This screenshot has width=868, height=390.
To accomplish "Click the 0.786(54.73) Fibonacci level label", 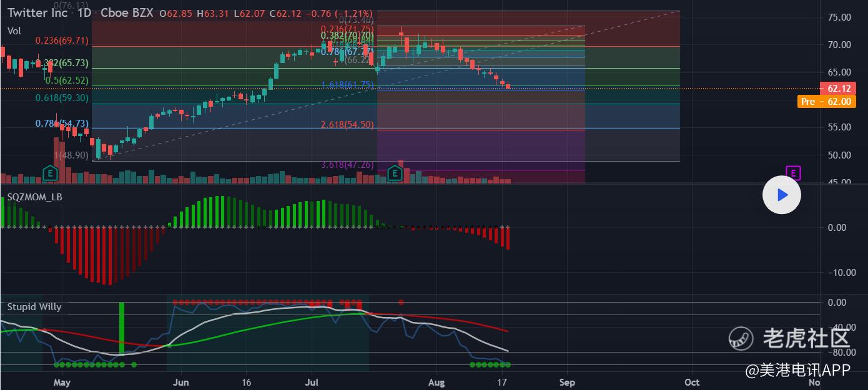I will pyautogui.click(x=62, y=124).
